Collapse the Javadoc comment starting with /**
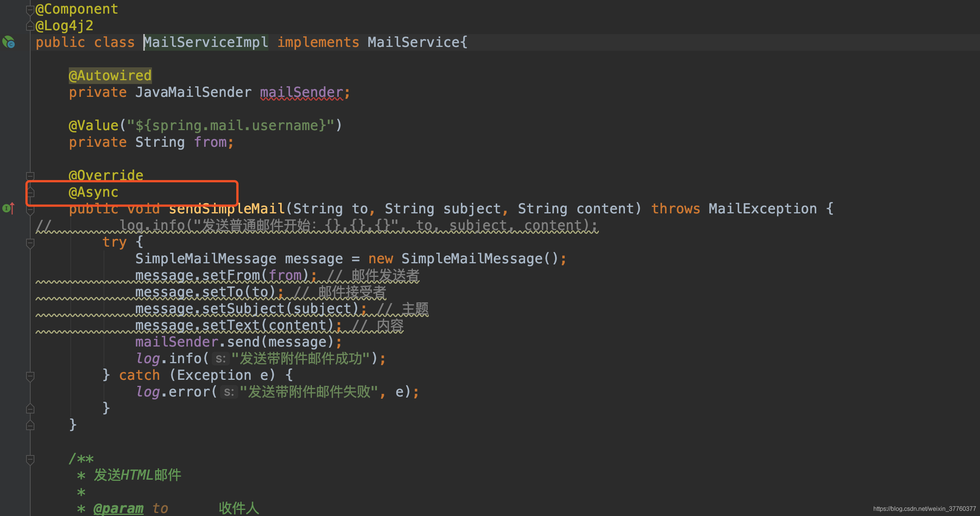 [30, 459]
